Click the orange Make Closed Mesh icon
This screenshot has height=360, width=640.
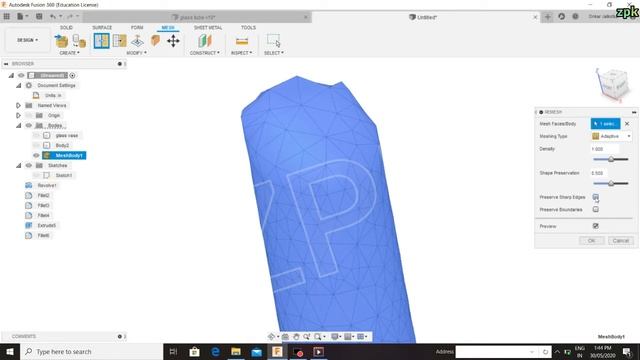tap(155, 41)
